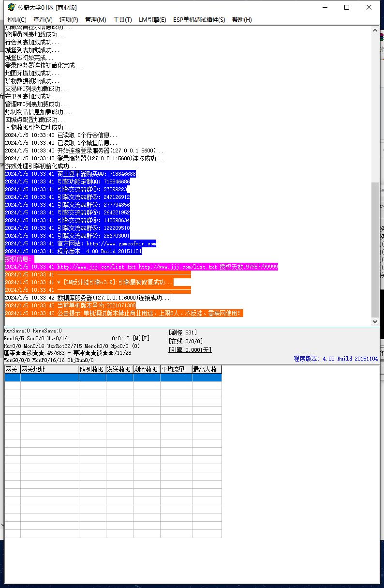This screenshot has width=384, height=588.
Task: Click the 引擎功能定制QQ log line
Action: click(68, 181)
